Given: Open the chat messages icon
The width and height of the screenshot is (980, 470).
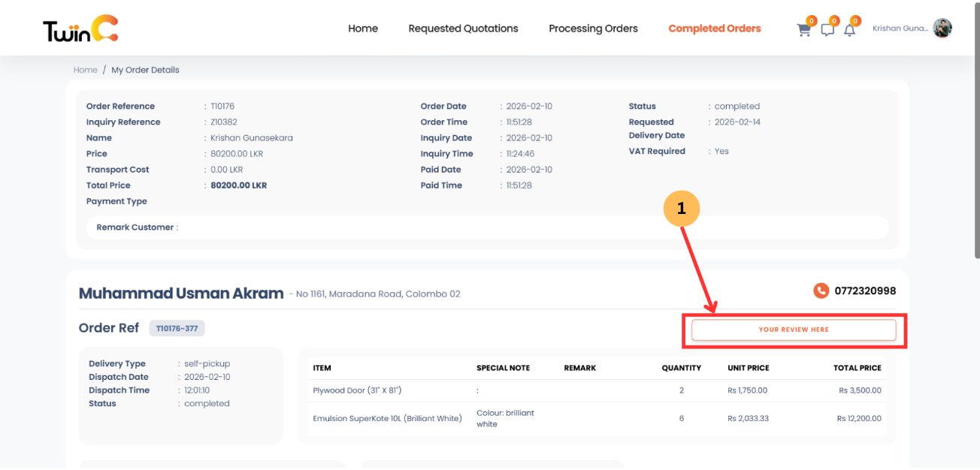Looking at the screenshot, I should [x=827, y=31].
